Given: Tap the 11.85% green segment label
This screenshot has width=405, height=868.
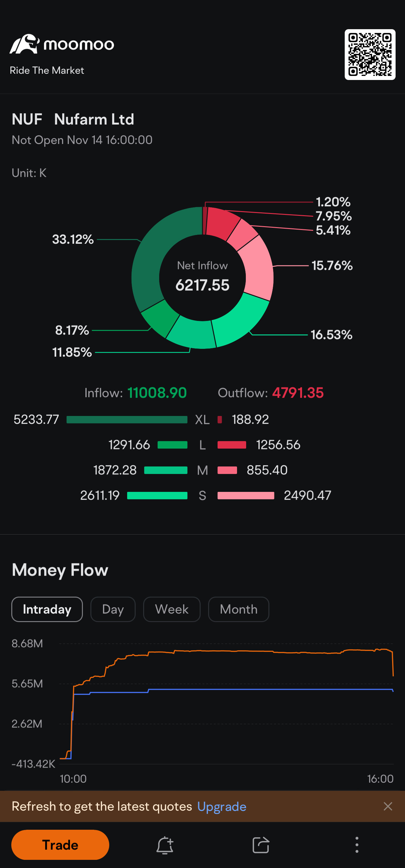Looking at the screenshot, I should (x=72, y=352).
